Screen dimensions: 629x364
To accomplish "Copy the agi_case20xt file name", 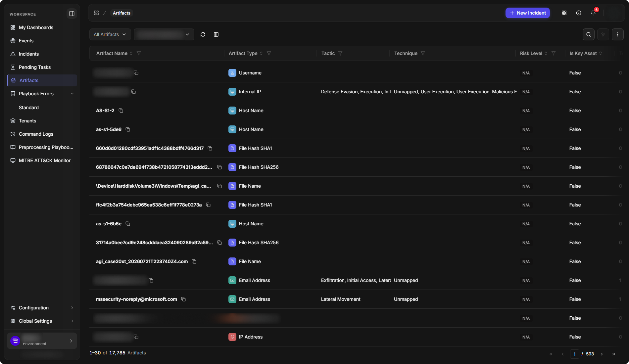I will (194, 261).
